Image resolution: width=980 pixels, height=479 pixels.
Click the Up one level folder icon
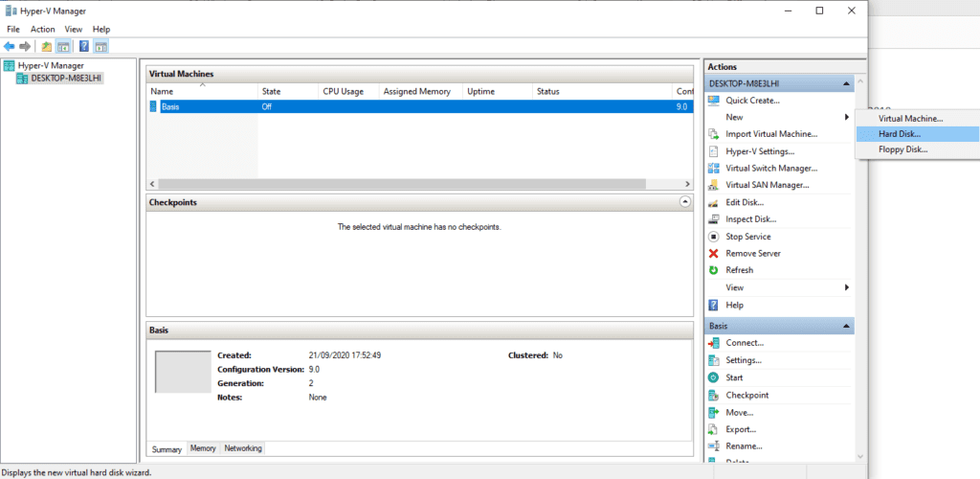pos(46,46)
